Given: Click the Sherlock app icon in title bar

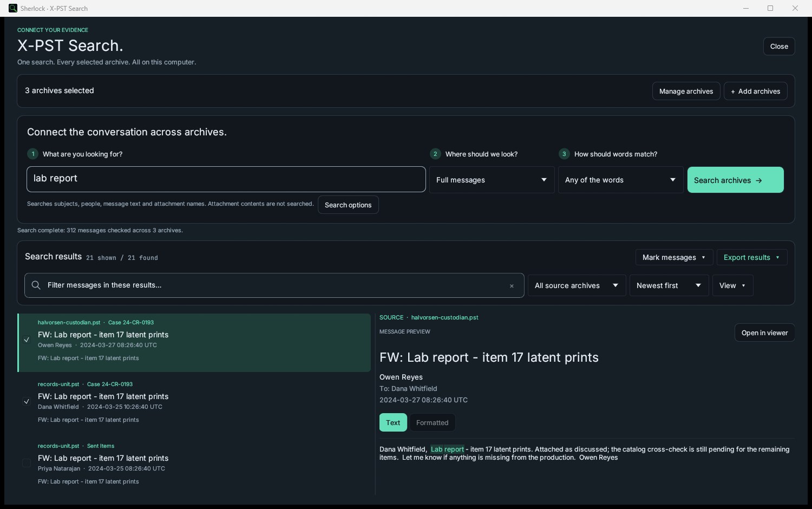Looking at the screenshot, I should pyautogui.click(x=13, y=8).
